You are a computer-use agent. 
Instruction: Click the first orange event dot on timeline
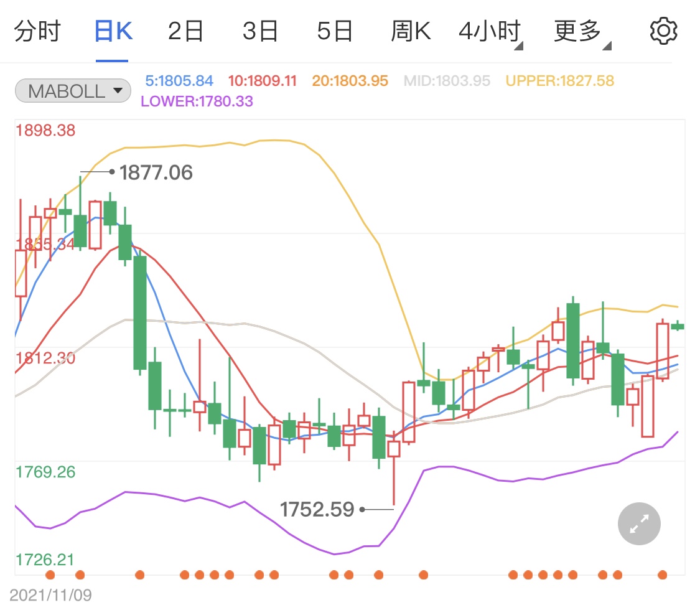(50, 575)
